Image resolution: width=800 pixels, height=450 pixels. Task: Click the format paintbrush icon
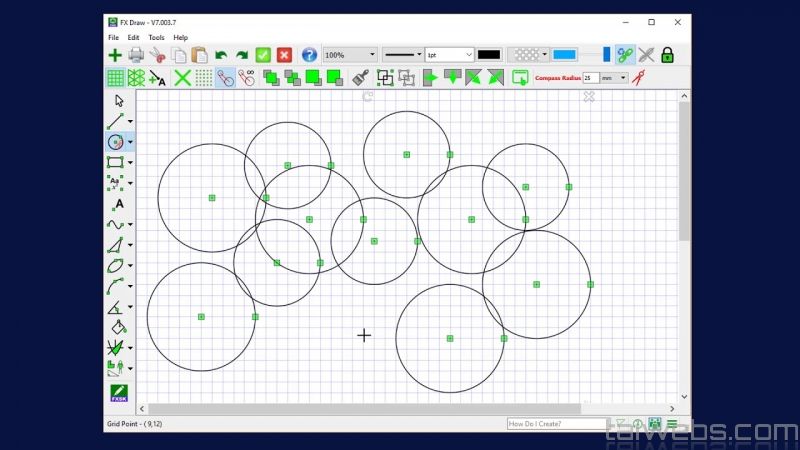pyautogui.click(x=361, y=78)
